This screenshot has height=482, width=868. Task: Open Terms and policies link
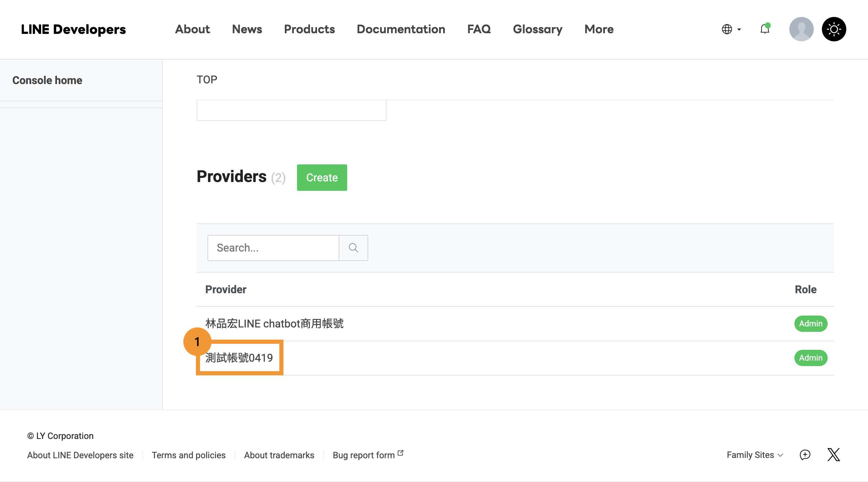(189, 455)
